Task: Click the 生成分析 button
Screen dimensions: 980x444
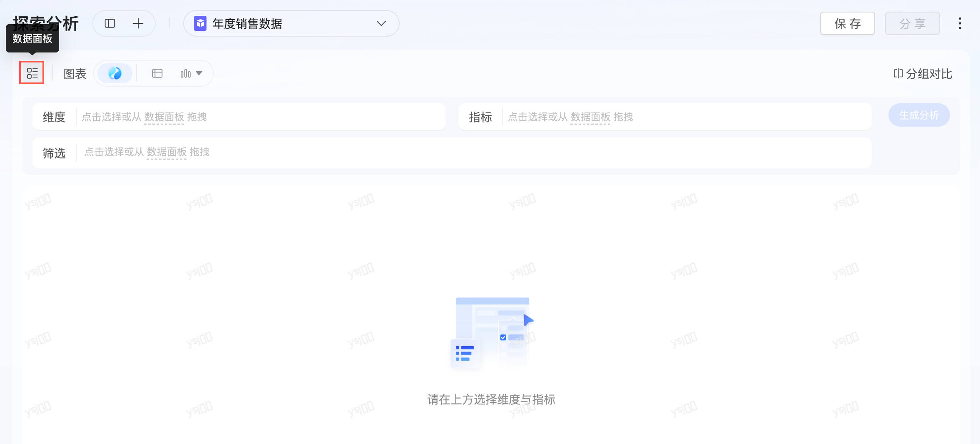Action: click(x=919, y=115)
